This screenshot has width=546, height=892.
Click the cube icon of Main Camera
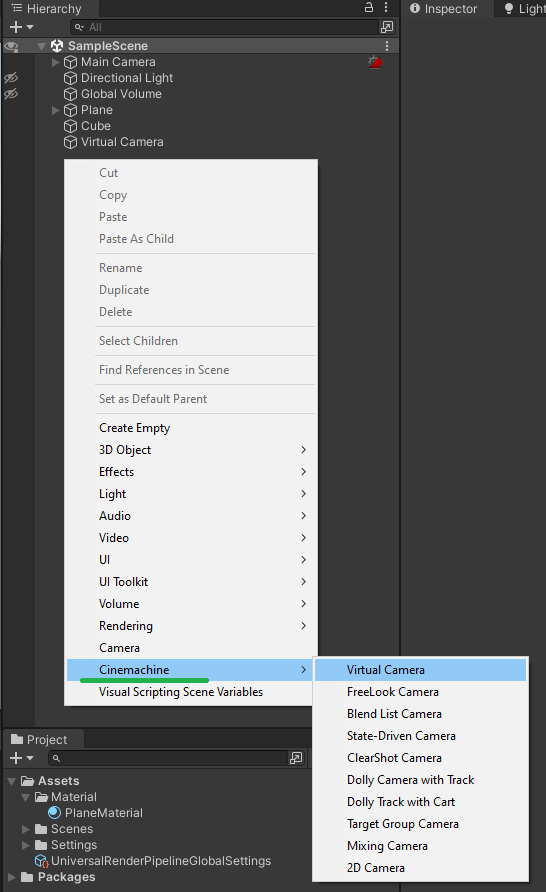click(x=71, y=62)
